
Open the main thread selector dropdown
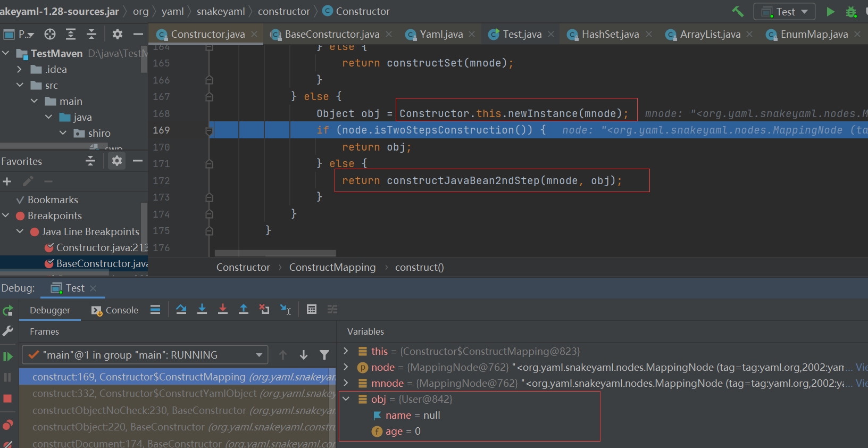(145, 355)
